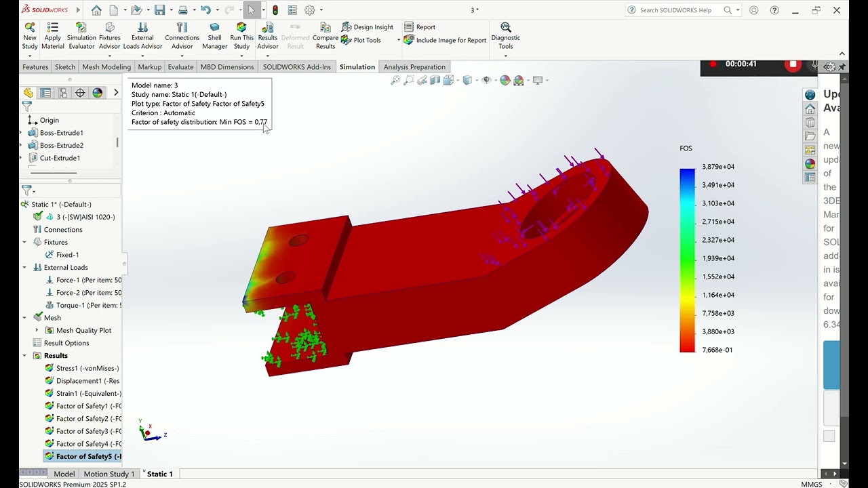This screenshot has height=488, width=868.
Task: Expand Mesh Quality Plot
Action: [37, 331]
